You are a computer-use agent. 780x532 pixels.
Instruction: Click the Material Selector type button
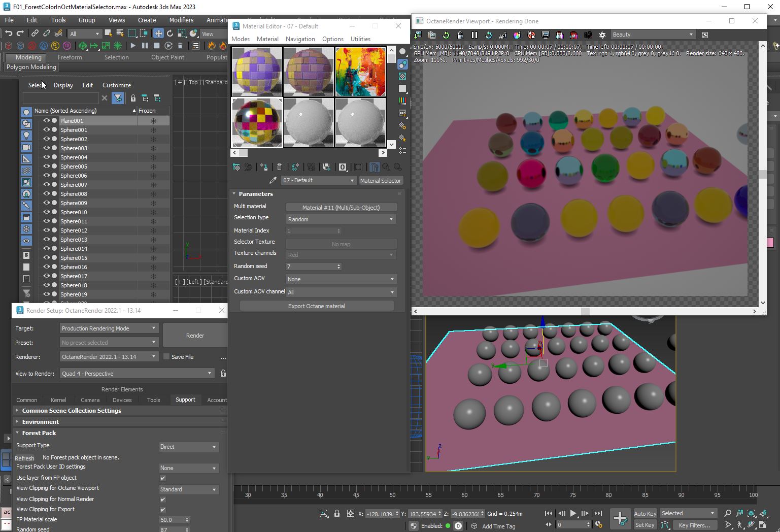[381, 181]
